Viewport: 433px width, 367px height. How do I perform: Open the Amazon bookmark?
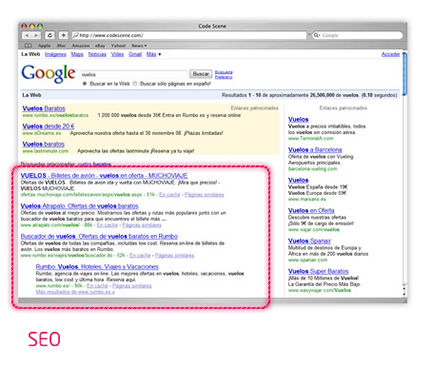pos(81,46)
